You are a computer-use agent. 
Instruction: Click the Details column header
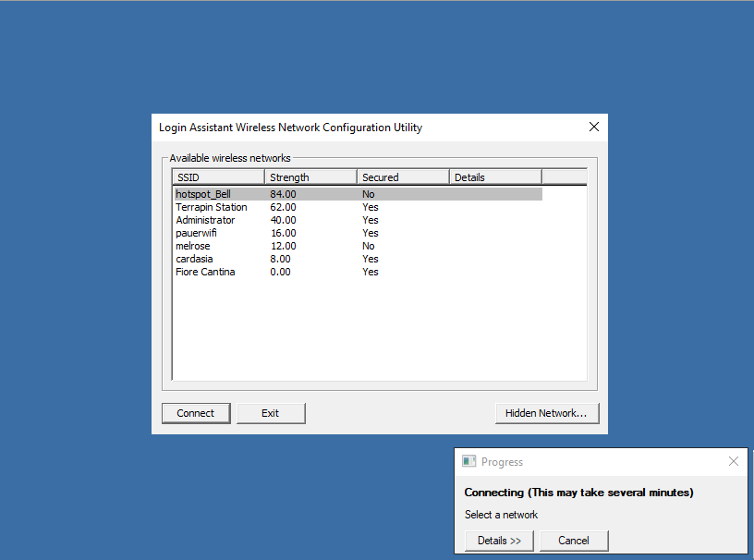point(494,177)
